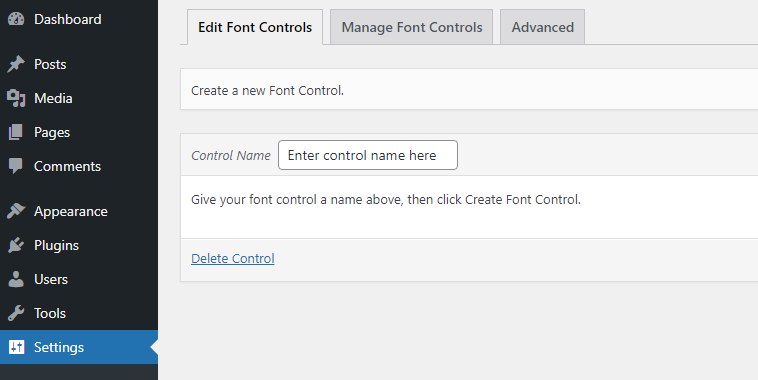Screen dimensions: 758x380
Task: Click the Posts pushpin icon
Action: pyautogui.click(x=16, y=64)
